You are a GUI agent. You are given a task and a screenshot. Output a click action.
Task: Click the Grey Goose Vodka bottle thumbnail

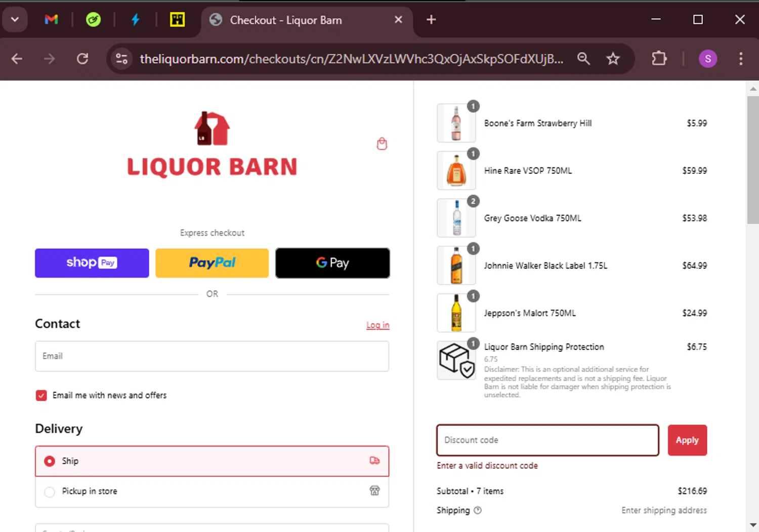pos(456,218)
